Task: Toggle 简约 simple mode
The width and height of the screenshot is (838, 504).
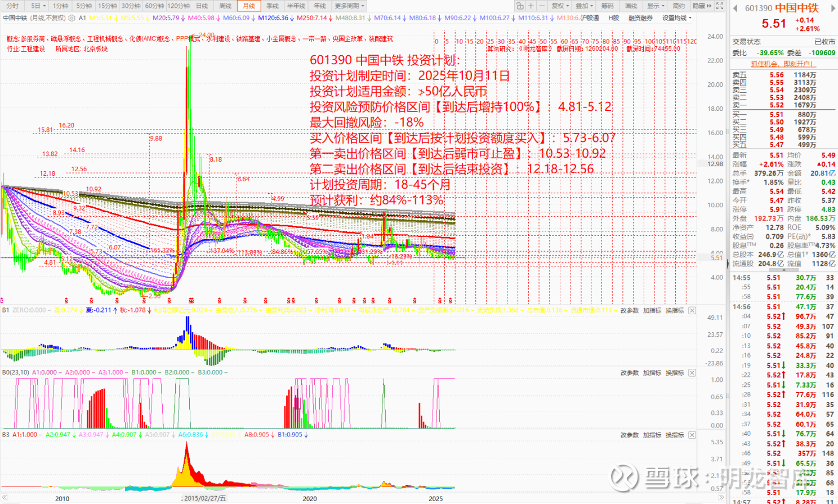Action: [679, 6]
